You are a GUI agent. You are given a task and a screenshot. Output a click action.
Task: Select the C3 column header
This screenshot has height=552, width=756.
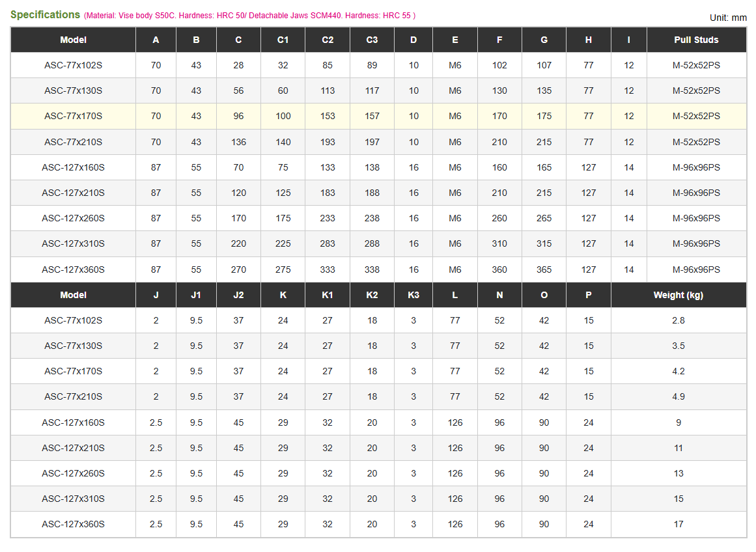(x=372, y=40)
